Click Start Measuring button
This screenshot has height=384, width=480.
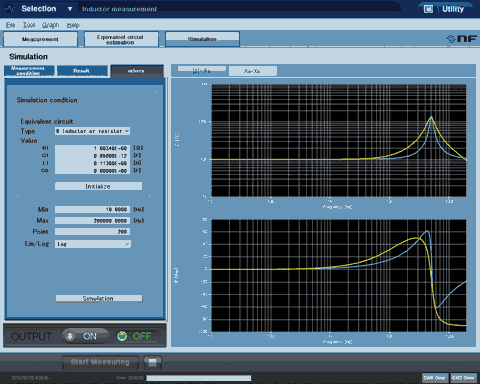click(x=100, y=362)
